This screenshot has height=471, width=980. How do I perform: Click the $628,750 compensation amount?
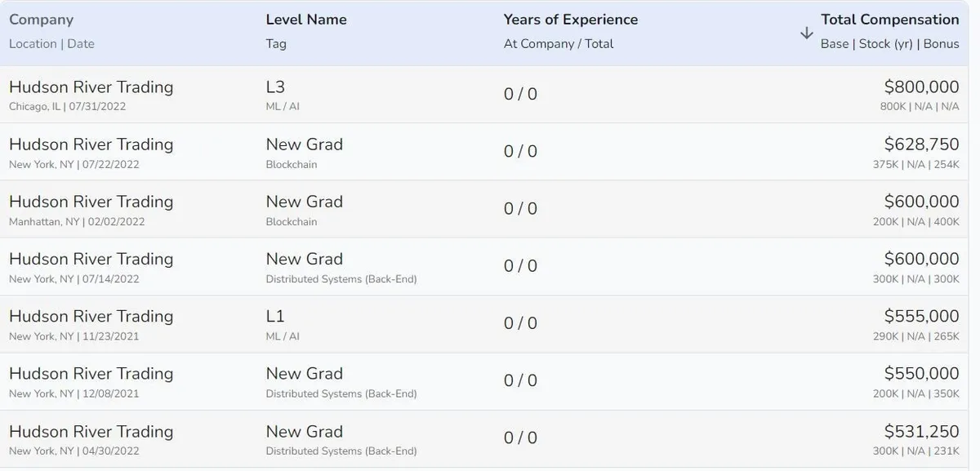tap(921, 144)
